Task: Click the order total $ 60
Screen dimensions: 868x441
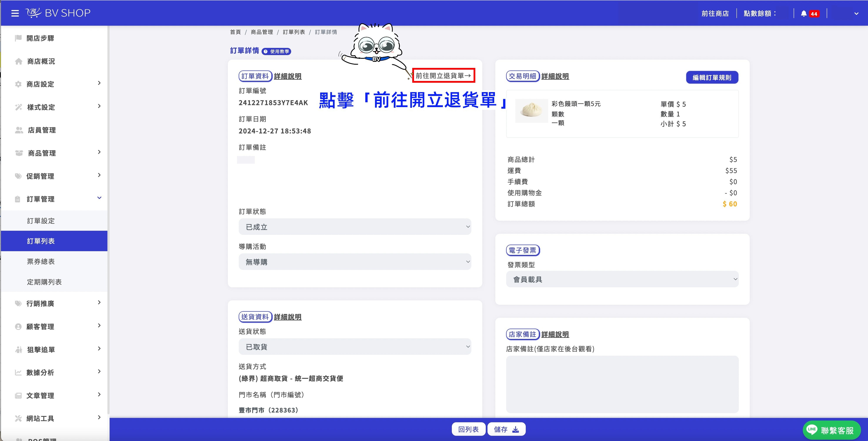Action: [730, 204]
